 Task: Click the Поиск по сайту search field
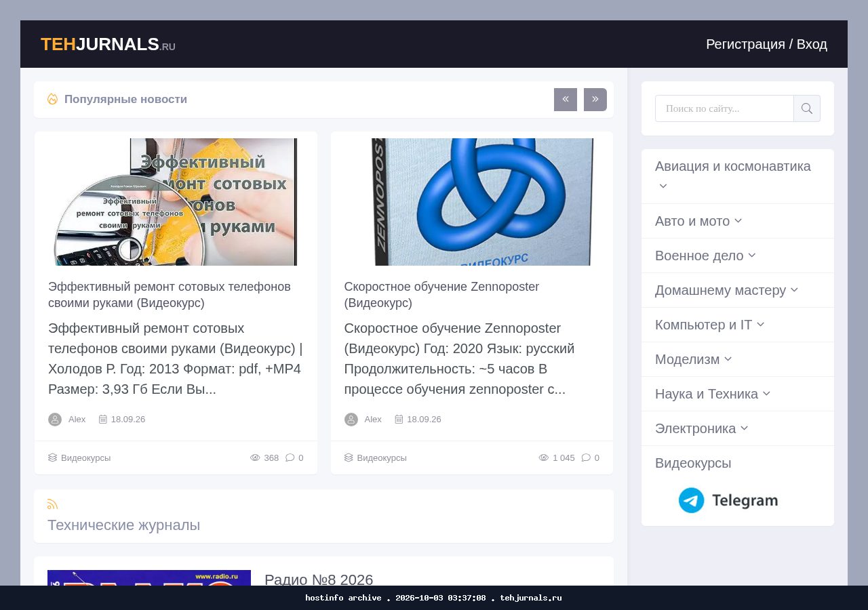[724, 108]
